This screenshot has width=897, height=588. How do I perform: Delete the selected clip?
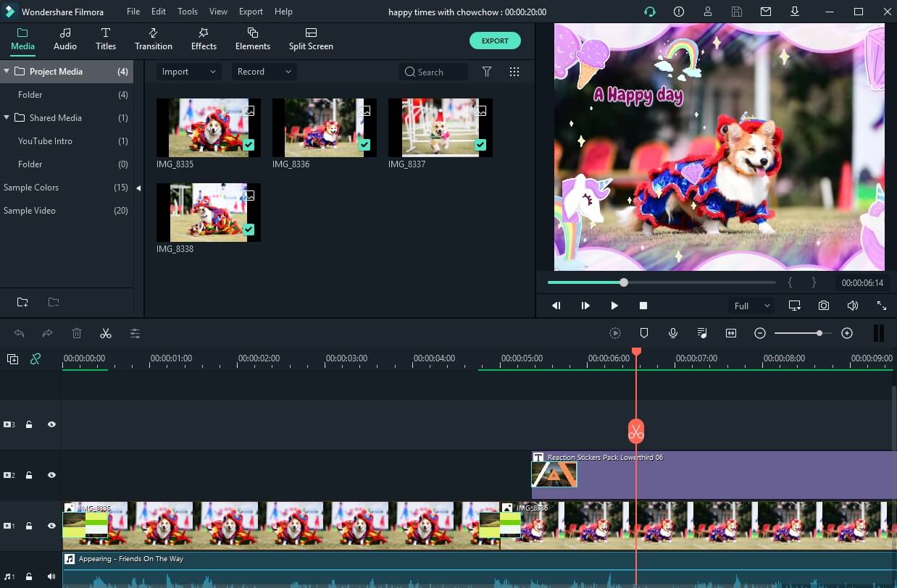click(77, 333)
